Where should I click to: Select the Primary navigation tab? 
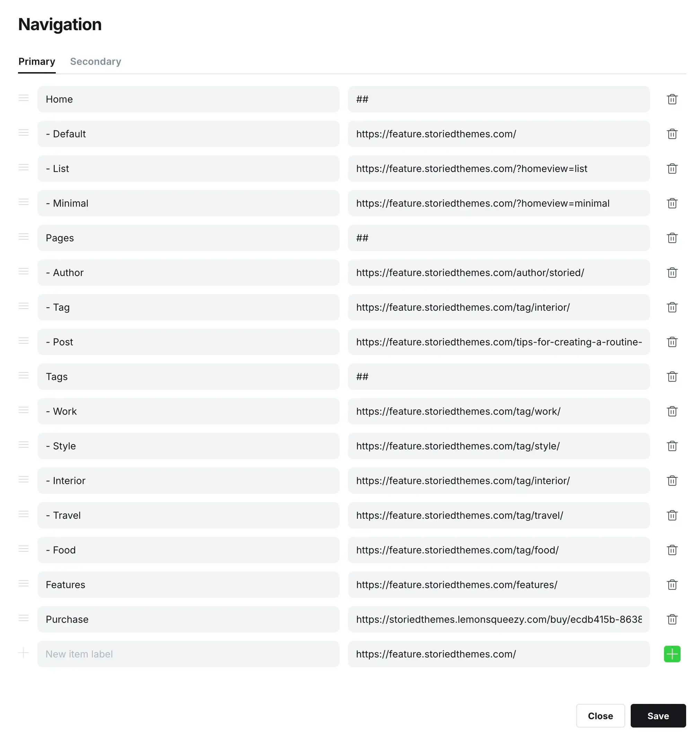pyautogui.click(x=37, y=62)
